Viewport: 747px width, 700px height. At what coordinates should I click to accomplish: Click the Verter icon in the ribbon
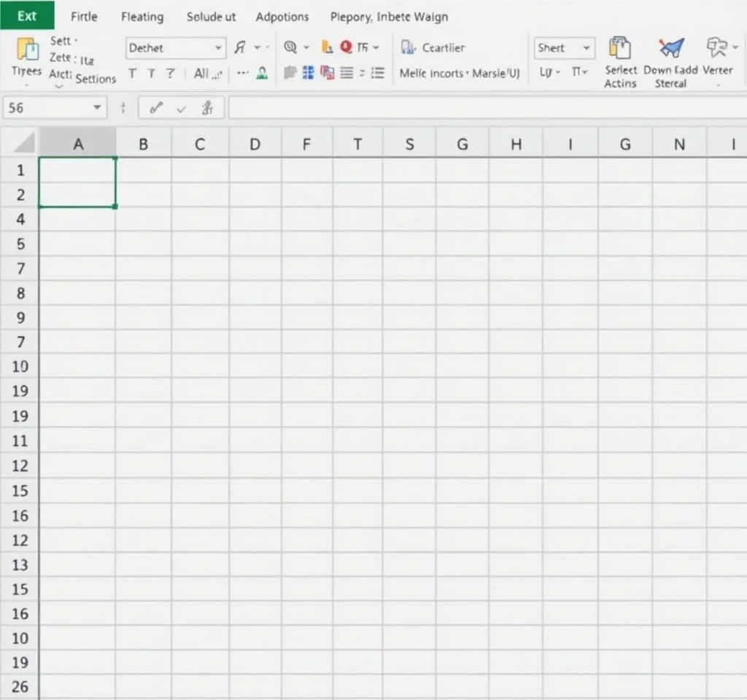click(717, 49)
